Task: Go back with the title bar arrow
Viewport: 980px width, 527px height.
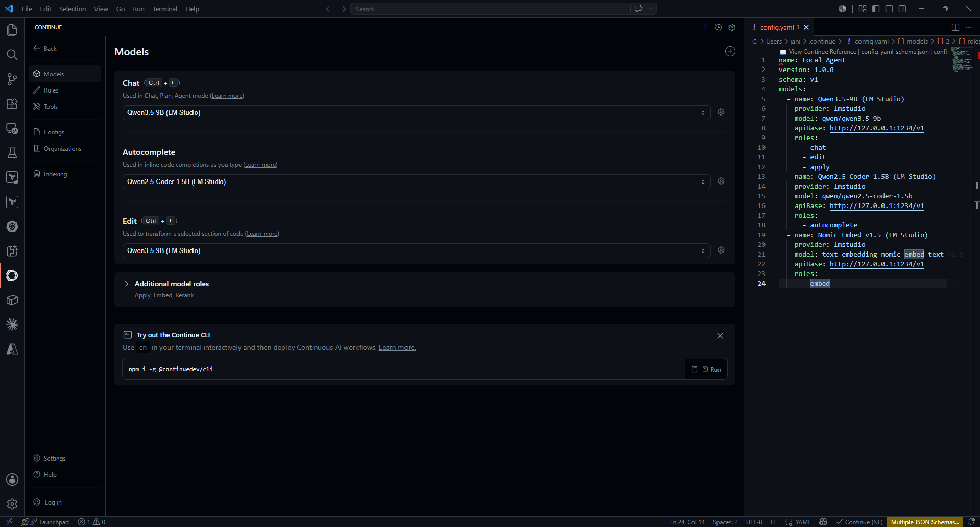Action: coord(329,9)
